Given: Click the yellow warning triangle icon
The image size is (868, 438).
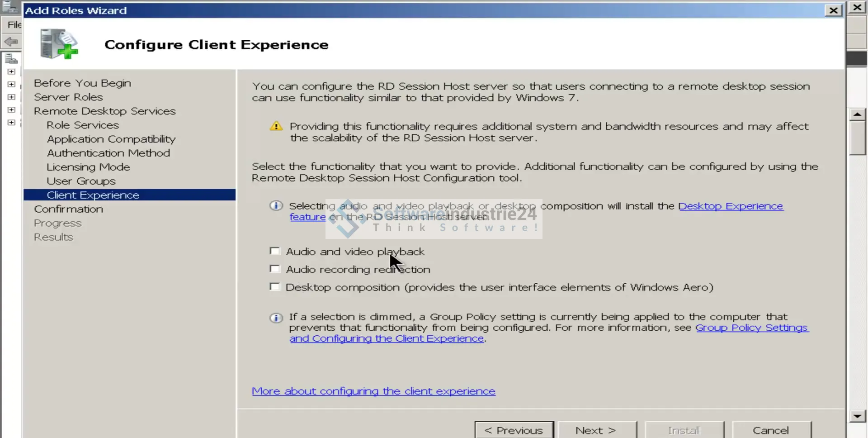Looking at the screenshot, I should (x=276, y=126).
